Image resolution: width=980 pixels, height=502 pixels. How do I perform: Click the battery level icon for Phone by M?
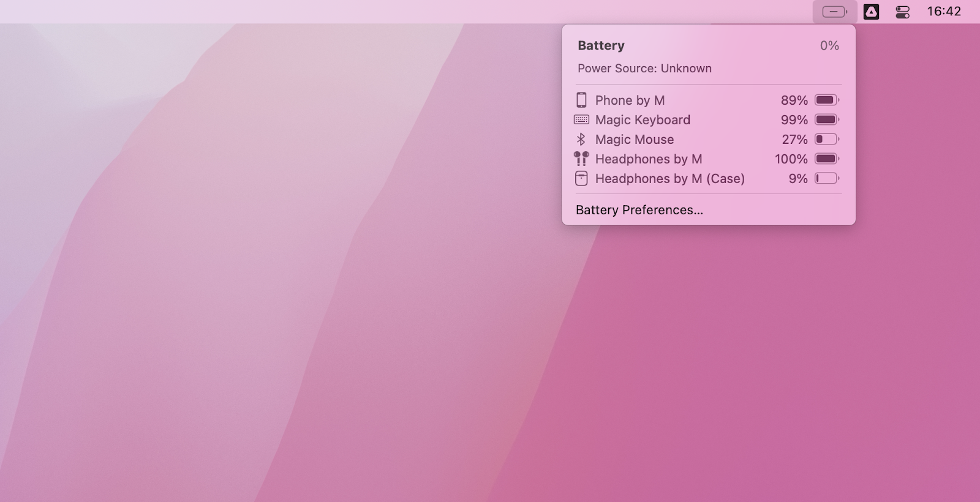tap(827, 100)
